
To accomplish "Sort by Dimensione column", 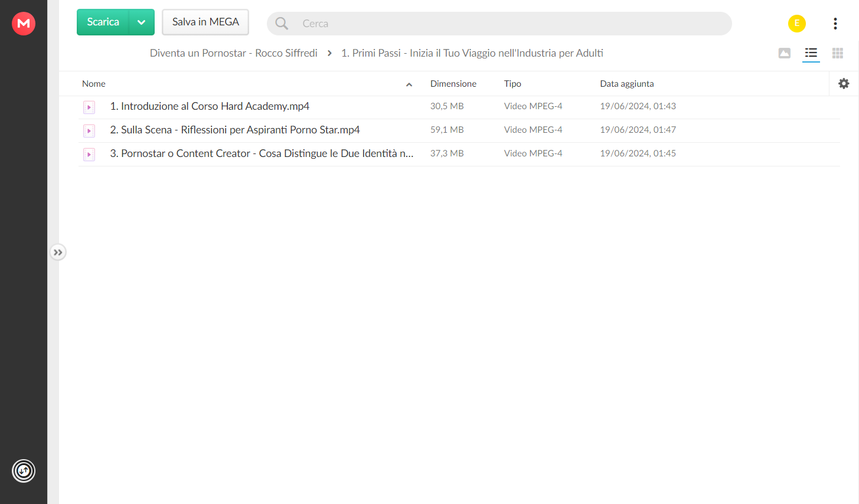I will coord(453,84).
